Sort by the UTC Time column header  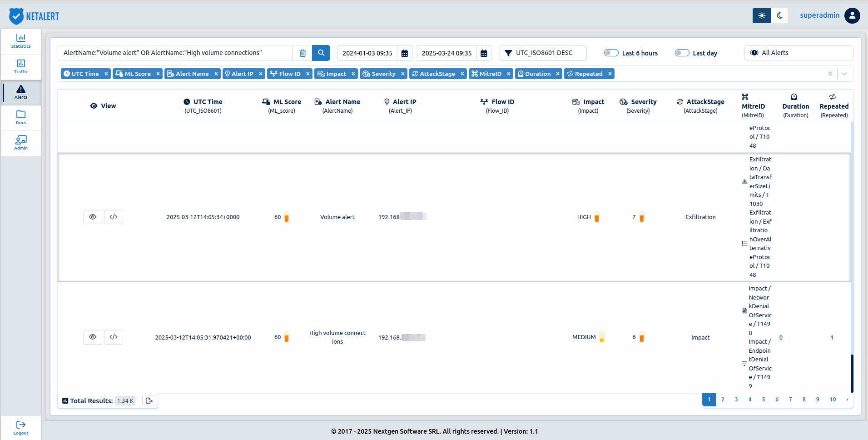tap(203, 106)
